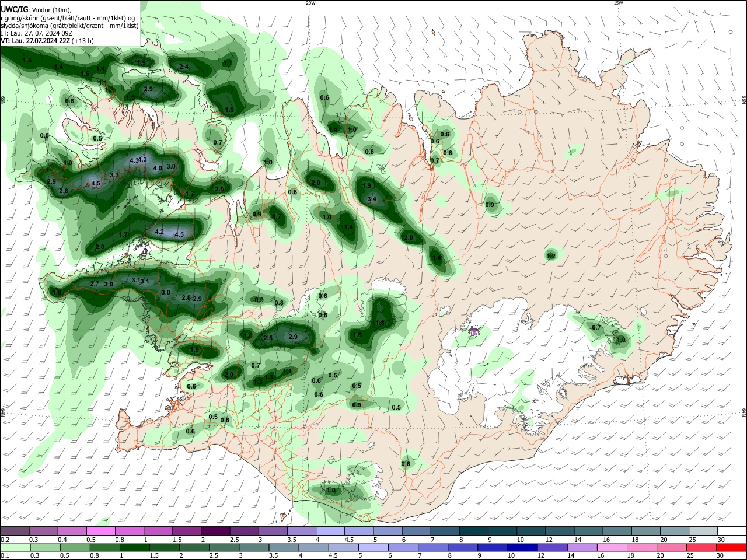The image size is (747, 560).
Task: Click the 4.2 precipitation value on the map
Action: [159, 232]
